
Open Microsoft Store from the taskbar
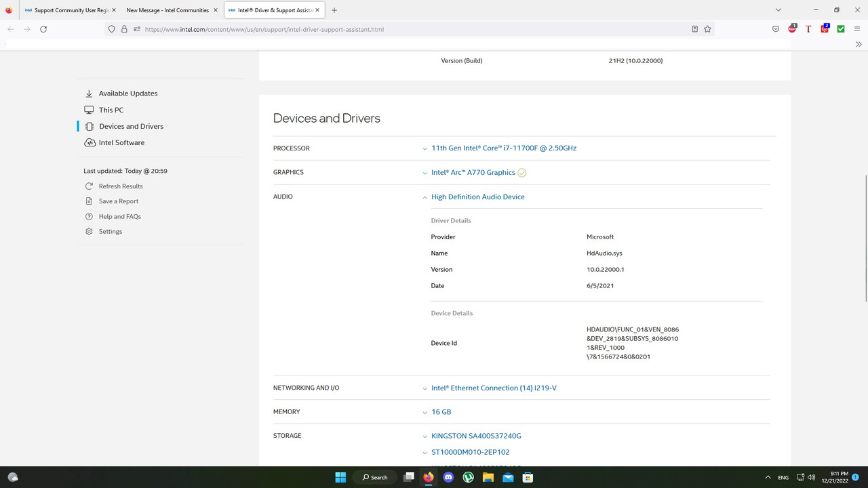point(528,477)
